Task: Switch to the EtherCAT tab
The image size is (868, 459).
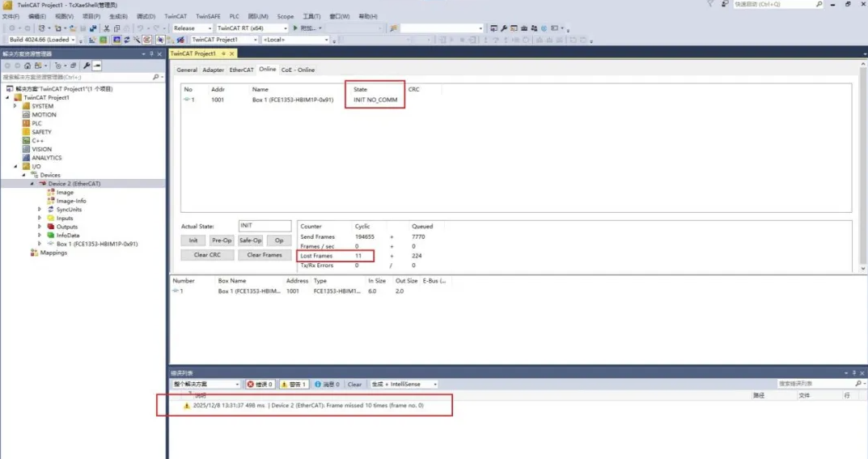Action: tap(241, 70)
